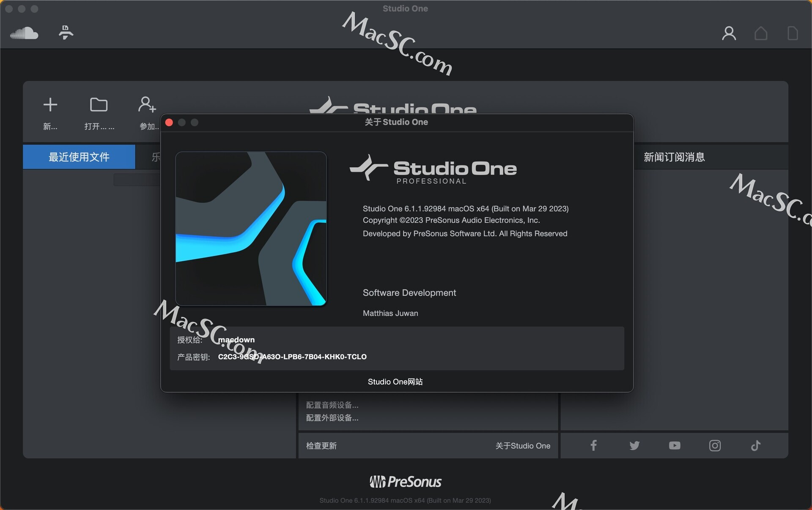Click the product key C2C3-... text
Image resolution: width=812 pixels, height=510 pixels.
click(292, 357)
